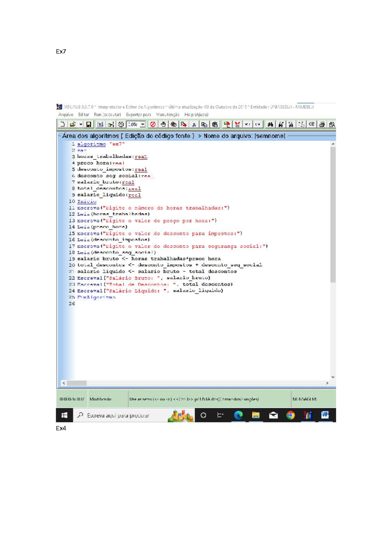Click the Undo arrow icon
This screenshot has width=392, height=554.
click(x=248, y=124)
